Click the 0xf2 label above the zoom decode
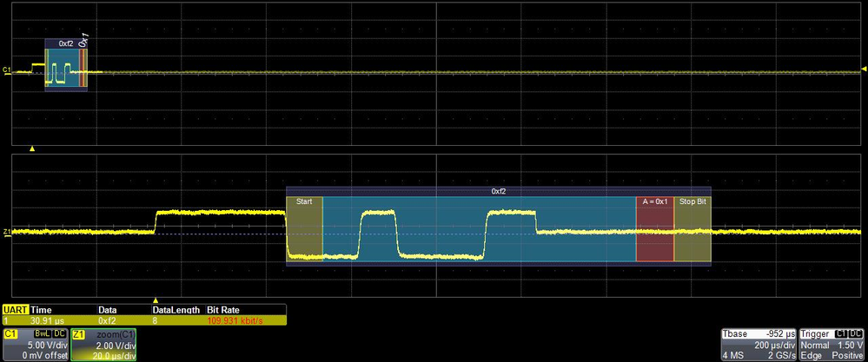The width and height of the screenshot is (868, 362). coord(499,191)
